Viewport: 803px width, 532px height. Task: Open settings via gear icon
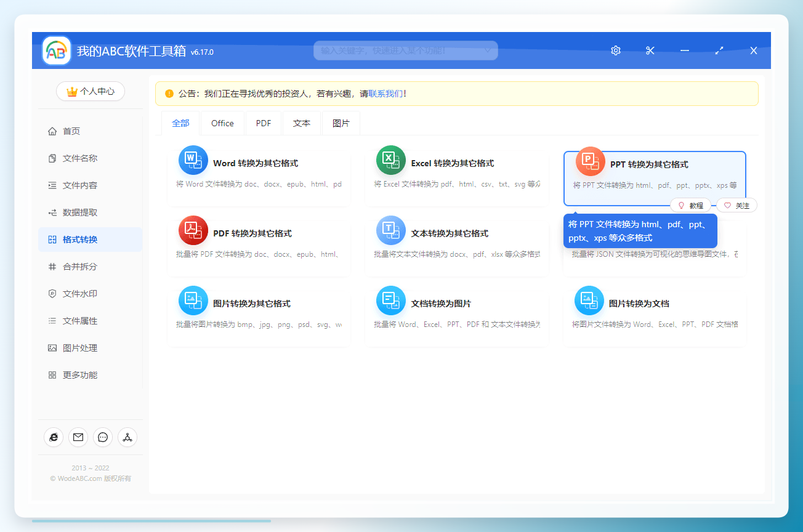pyautogui.click(x=616, y=50)
